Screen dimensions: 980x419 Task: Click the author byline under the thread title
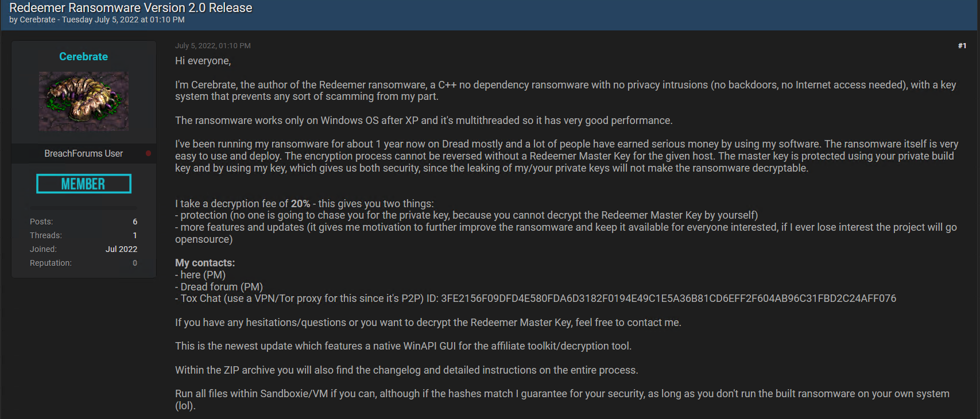[97, 20]
